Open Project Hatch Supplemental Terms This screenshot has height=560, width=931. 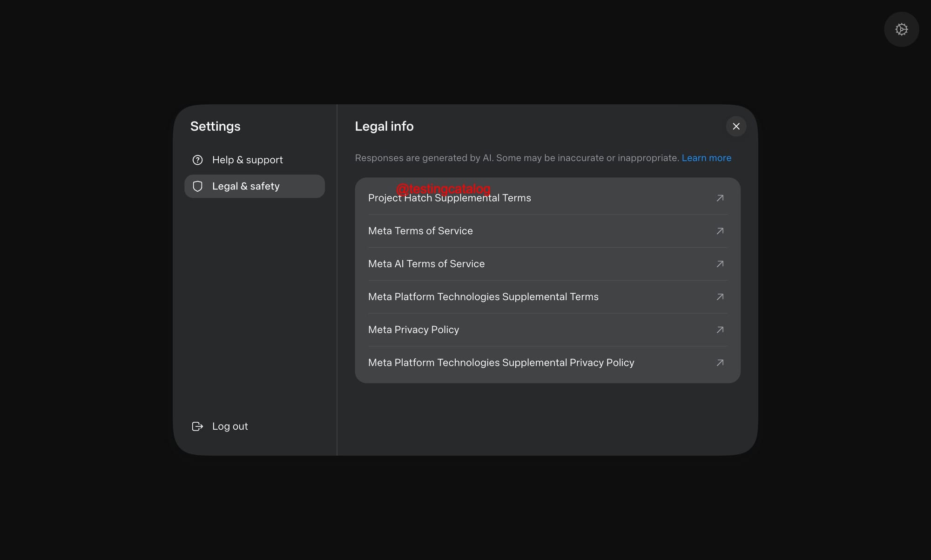pos(547,198)
